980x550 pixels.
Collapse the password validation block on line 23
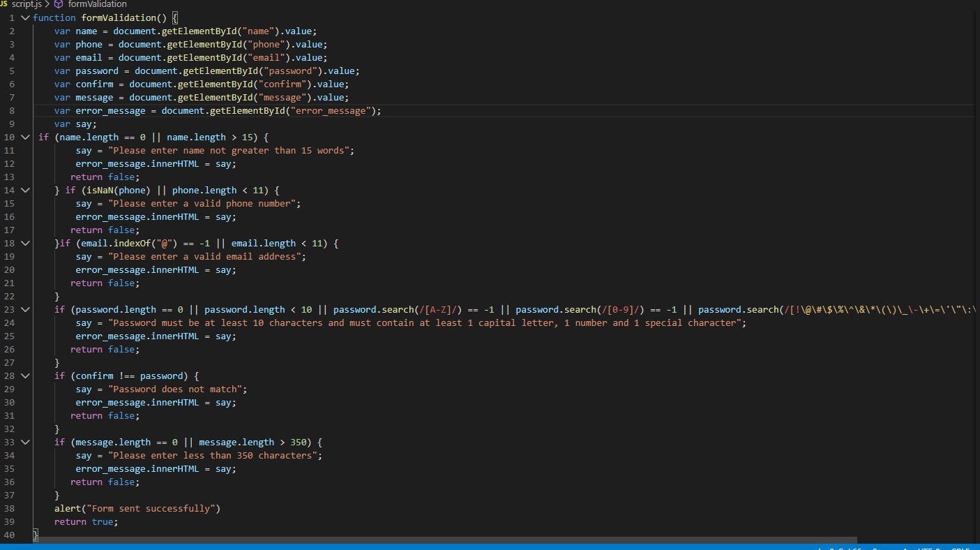(25, 309)
